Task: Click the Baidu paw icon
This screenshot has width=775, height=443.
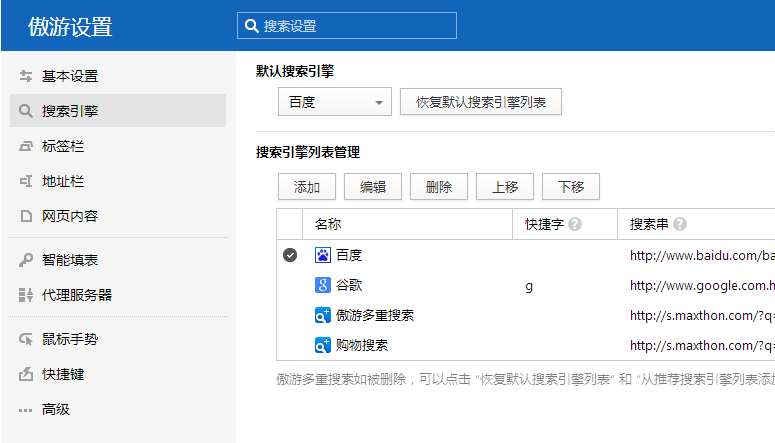Action: pos(323,255)
